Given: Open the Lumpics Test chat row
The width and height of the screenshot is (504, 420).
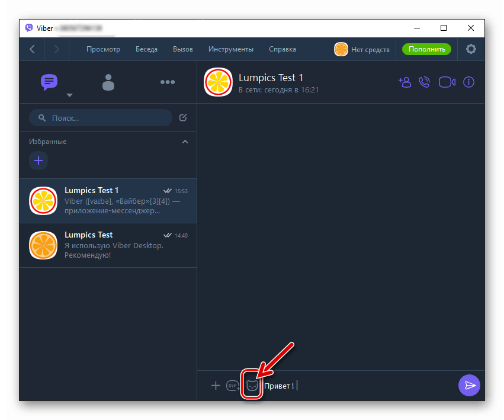Looking at the screenshot, I should point(108,245).
